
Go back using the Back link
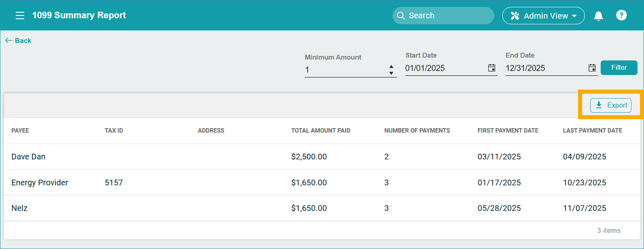click(x=18, y=41)
